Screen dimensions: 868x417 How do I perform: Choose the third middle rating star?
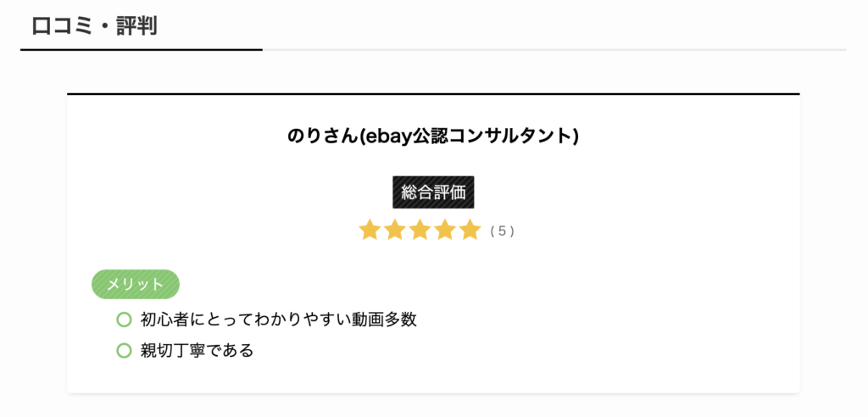point(420,230)
